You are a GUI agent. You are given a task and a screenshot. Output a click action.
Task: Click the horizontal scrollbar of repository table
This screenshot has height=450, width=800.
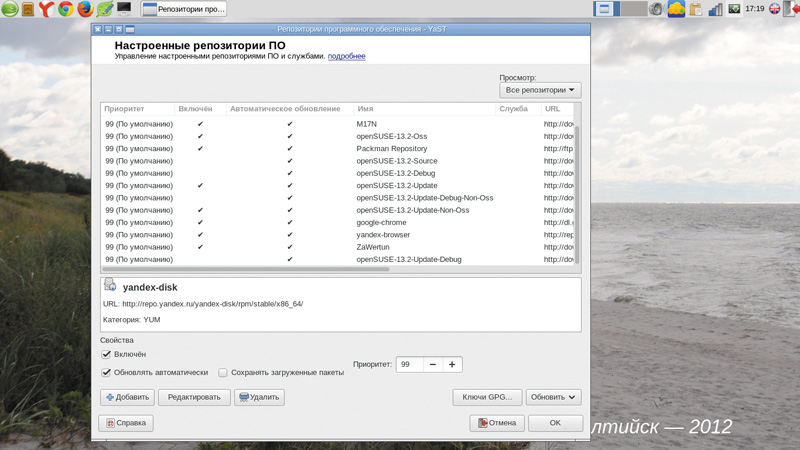coord(246,269)
